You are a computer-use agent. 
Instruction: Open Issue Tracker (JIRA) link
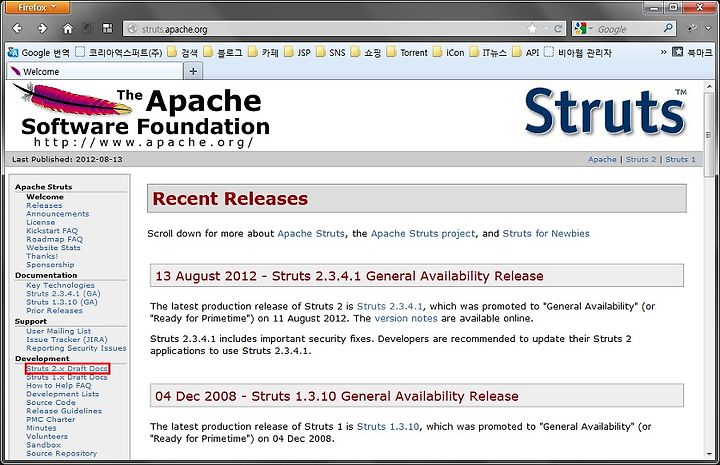67,340
